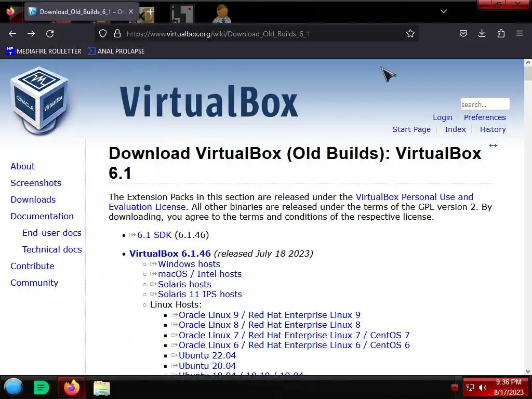Bookmark this page with the star icon

point(410,34)
